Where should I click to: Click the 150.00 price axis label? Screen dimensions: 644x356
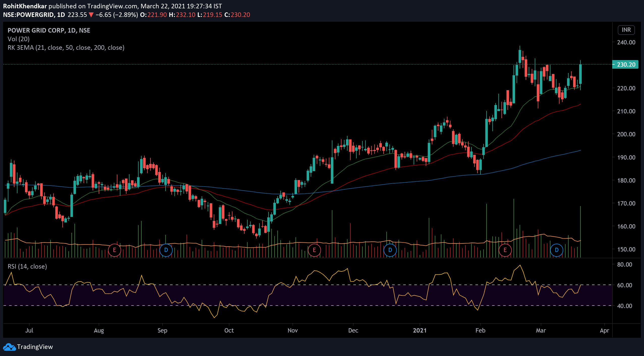tap(626, 249)
